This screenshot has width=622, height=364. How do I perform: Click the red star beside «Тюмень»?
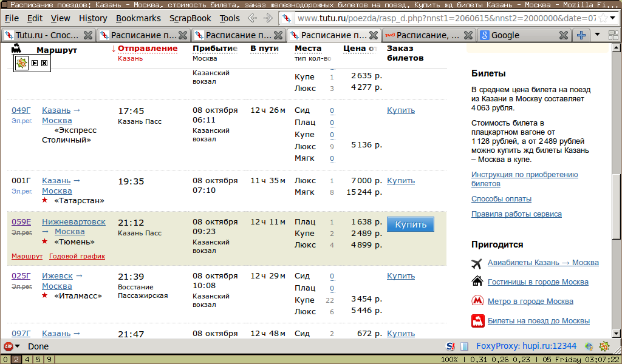(x=45, y=241)
